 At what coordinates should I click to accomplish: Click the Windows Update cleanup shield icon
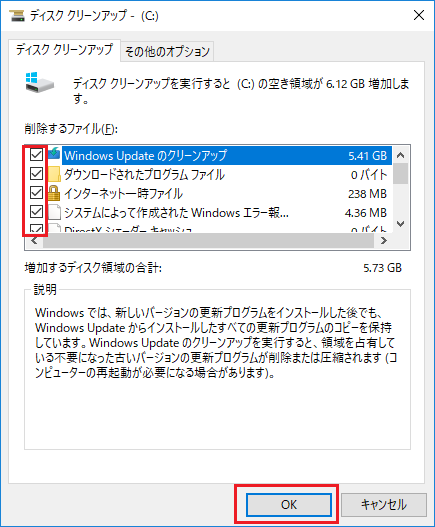(x=54, y=154)
